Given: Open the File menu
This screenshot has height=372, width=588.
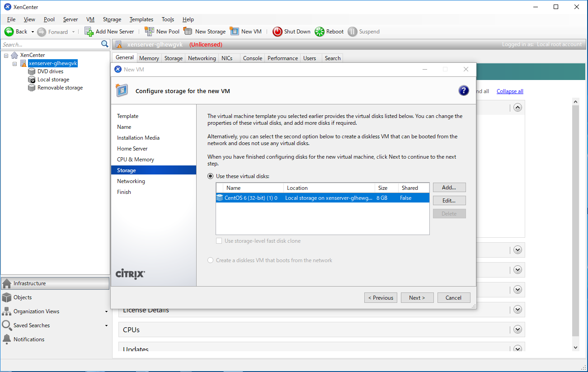Looking at the screenshot, I should [x=11, y=19].
